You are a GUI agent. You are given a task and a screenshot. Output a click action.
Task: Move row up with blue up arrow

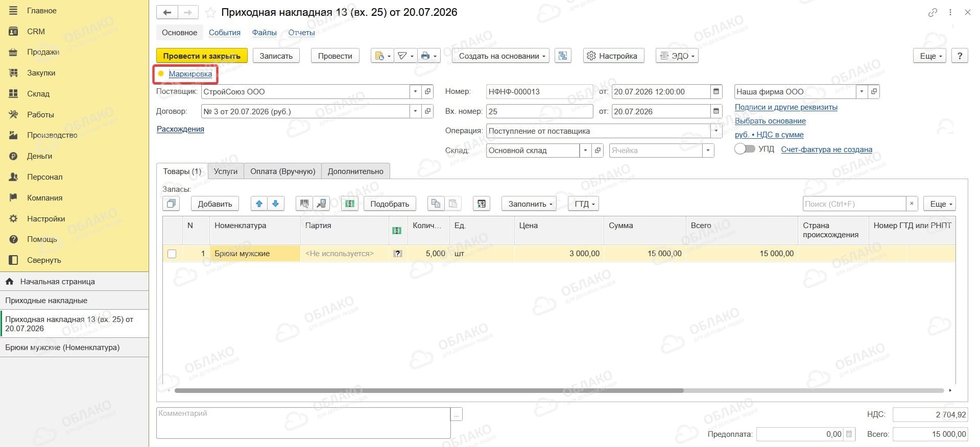(x=259, y=204)
